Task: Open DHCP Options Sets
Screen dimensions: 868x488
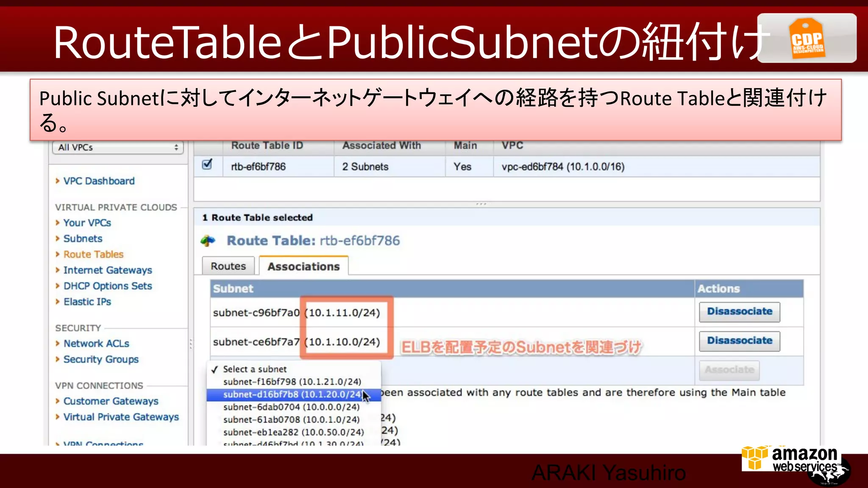Action: click(108, 286)
